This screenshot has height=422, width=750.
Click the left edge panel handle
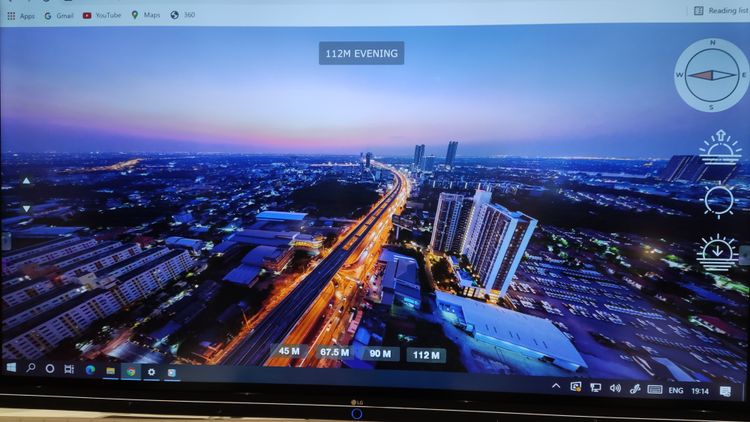click(6, 241)
